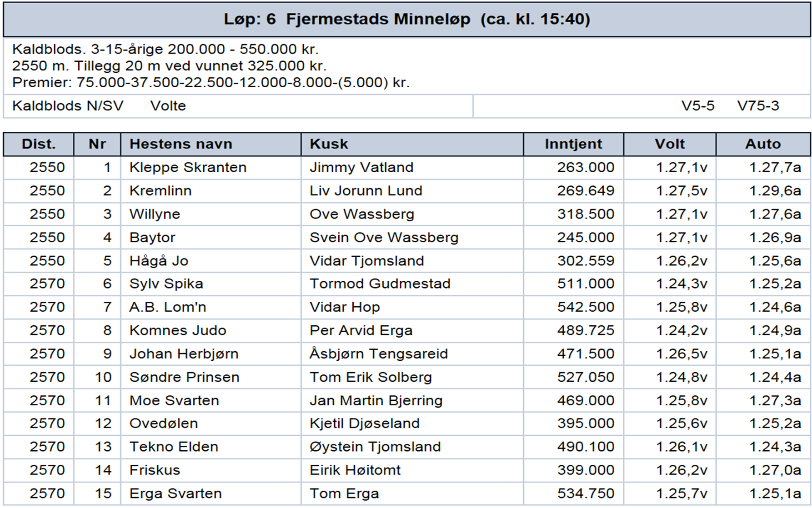Click horse name Sylv Spika

(166, 284)
